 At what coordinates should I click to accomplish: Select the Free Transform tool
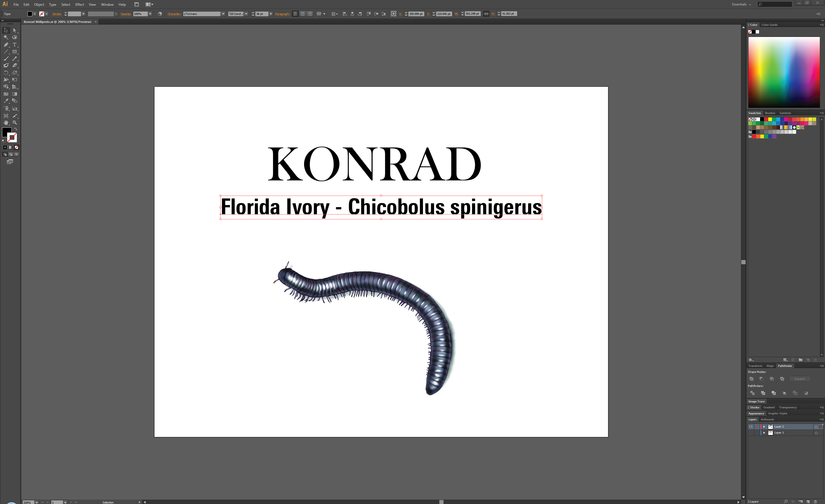point(15,80)
